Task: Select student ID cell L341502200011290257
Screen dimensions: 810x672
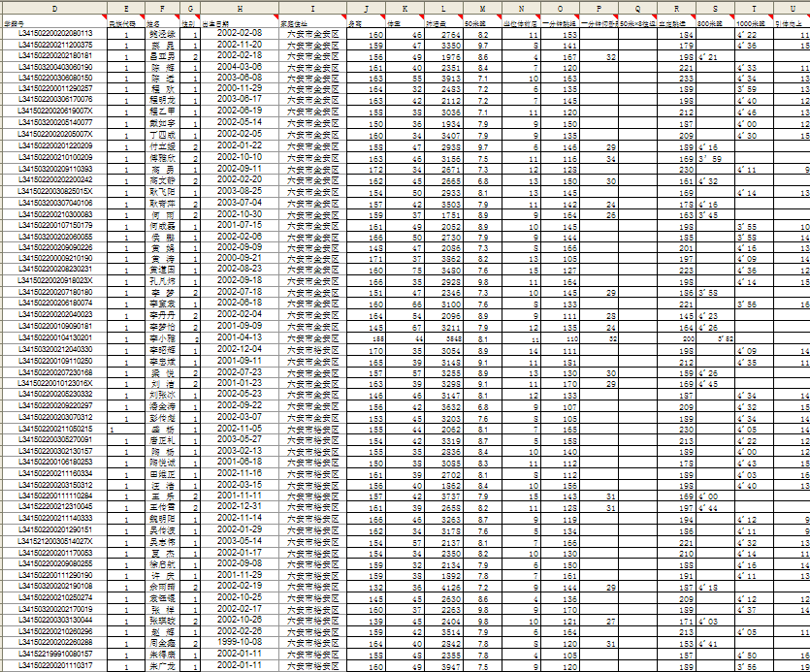Action: pyautogui.click(x=54, y=89)
